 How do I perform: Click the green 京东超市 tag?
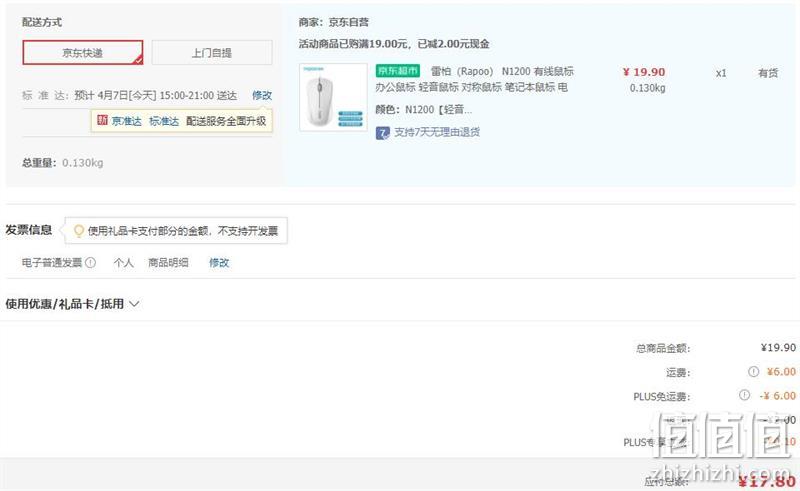coord(397,71)
